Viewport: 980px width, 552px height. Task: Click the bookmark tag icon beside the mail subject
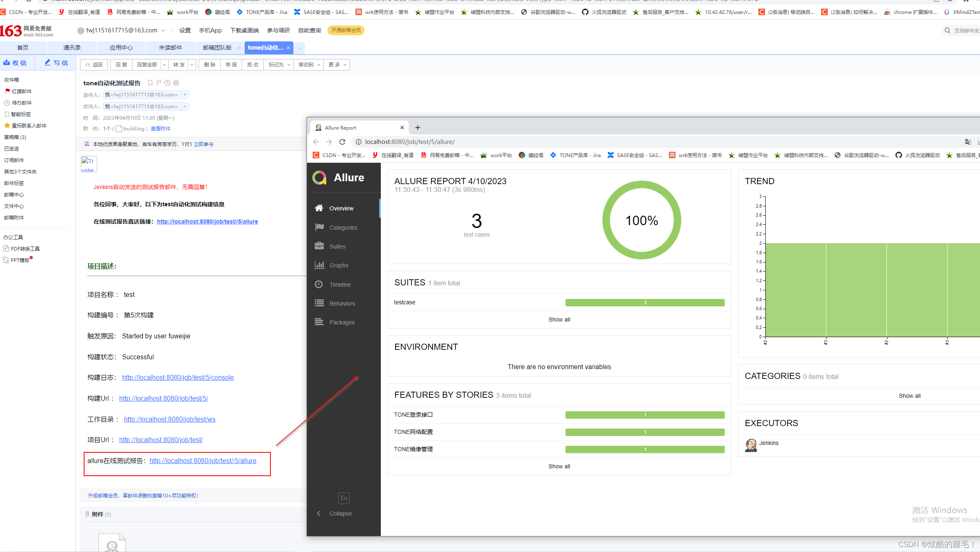[150, 83]
